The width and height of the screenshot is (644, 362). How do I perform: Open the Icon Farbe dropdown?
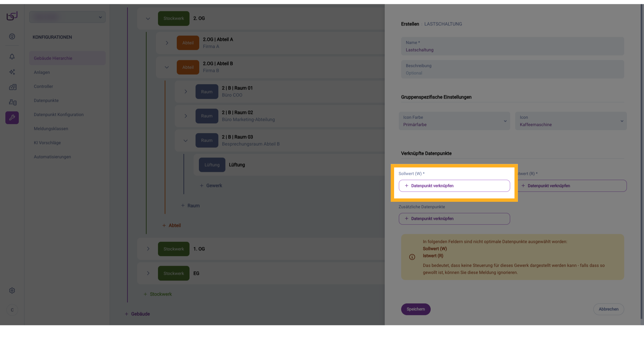click(454, 121)
